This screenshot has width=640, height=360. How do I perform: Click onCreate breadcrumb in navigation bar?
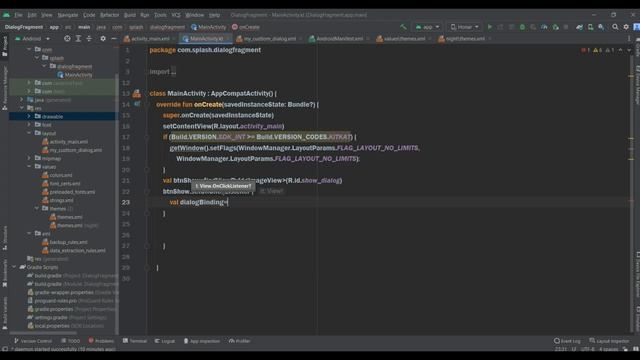pos(246,27)
